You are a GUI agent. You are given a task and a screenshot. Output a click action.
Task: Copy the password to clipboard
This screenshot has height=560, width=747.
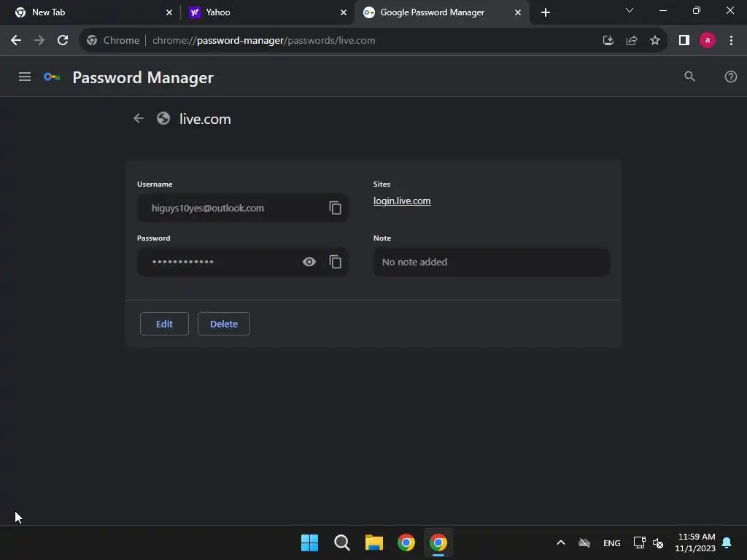tap(336, 262)
